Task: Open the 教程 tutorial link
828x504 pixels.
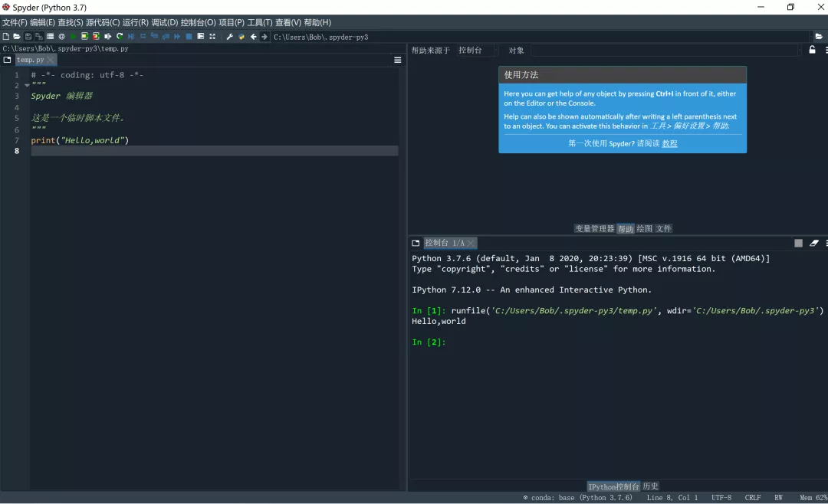Action: tap(669, 143)
